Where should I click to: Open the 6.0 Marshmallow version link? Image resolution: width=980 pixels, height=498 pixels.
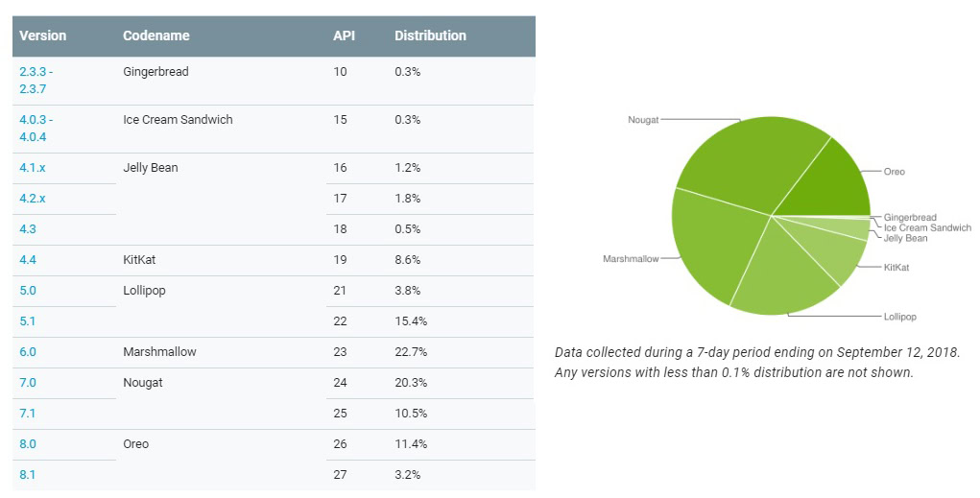pyautogui.click(x=28, y=352)
